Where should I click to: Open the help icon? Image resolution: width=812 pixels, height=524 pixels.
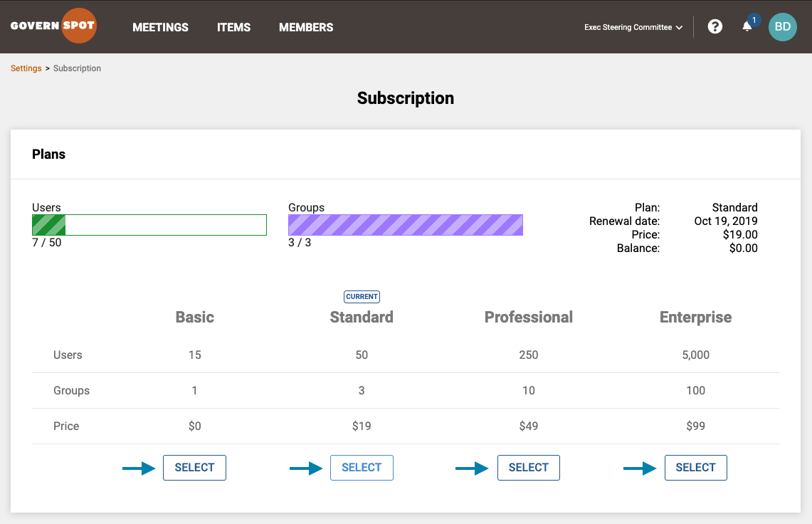coord(715,26)
